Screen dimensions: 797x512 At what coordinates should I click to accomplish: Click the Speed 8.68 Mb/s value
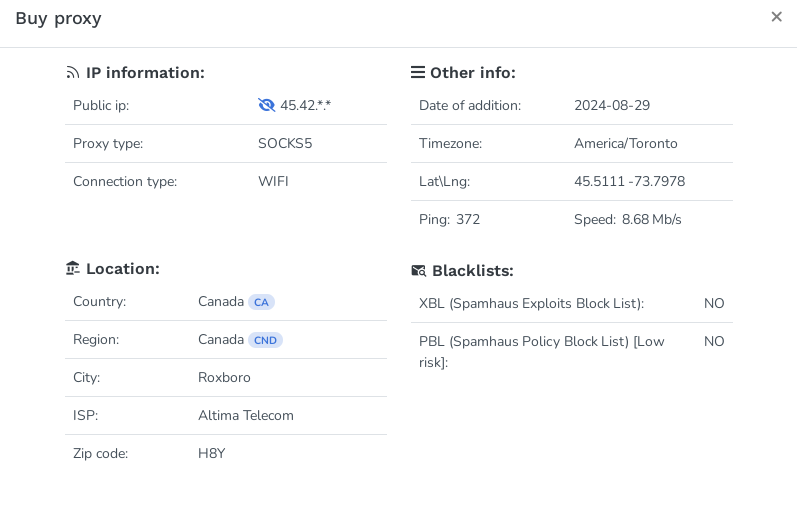651,219
